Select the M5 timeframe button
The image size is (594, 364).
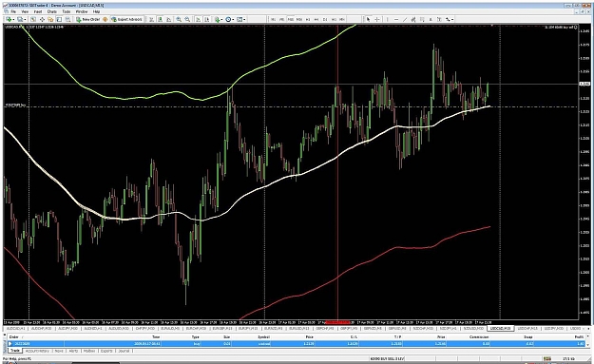coord(282,19)
